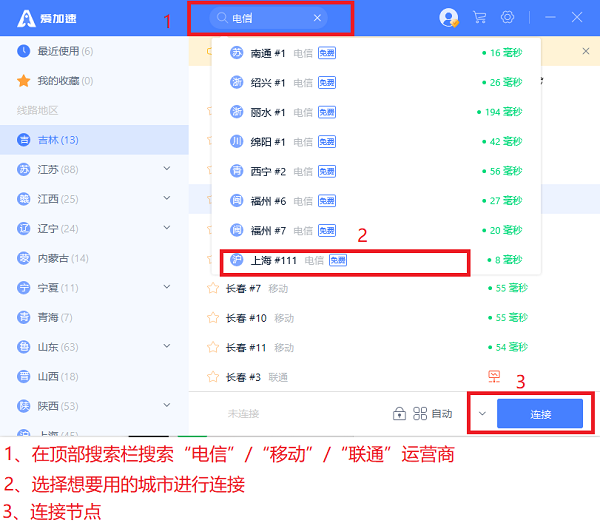This screenshot has width=600, height=523.
Task: Expand the 宁夏 region chevron
Action: 167,287
